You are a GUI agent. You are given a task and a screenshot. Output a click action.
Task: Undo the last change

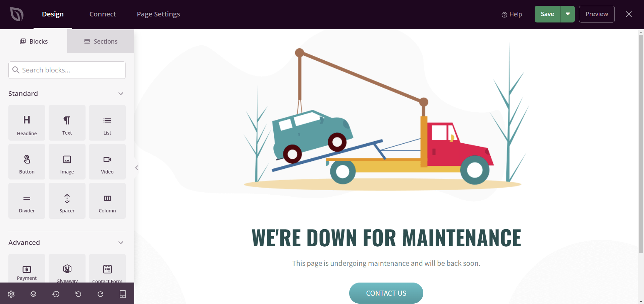78,294
